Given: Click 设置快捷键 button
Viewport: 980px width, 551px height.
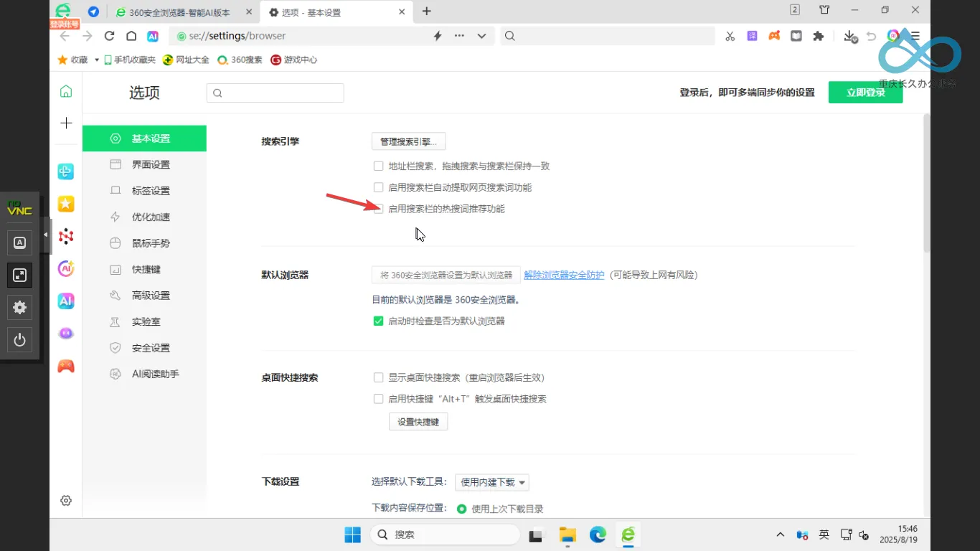Looking at the screenshot, I should click(418, 422).
